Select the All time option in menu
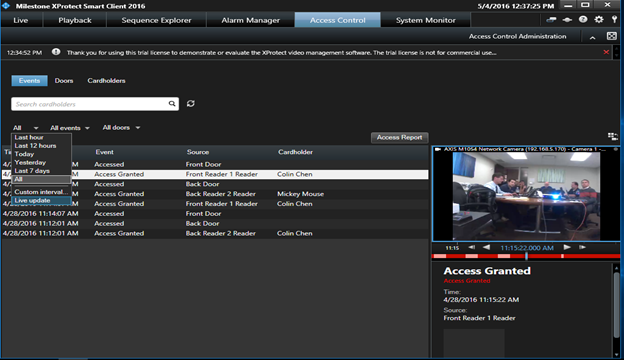Image resolution: width=624 pixels, height=360 pixels. 41,179
